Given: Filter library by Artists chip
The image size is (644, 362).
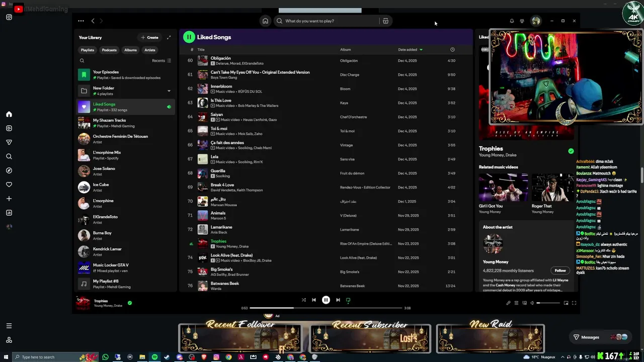Looking at the screenshot, I should 150,50.
